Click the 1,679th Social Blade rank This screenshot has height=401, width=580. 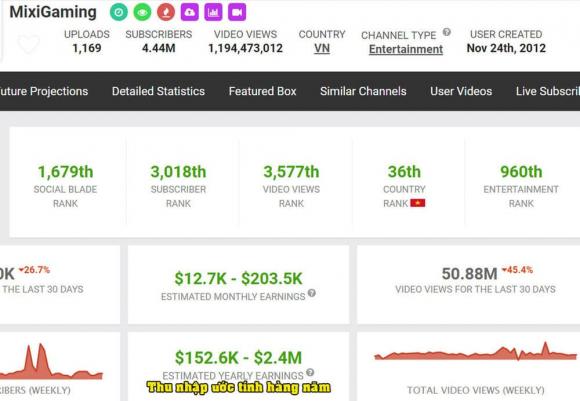click(x=65, y=172)
